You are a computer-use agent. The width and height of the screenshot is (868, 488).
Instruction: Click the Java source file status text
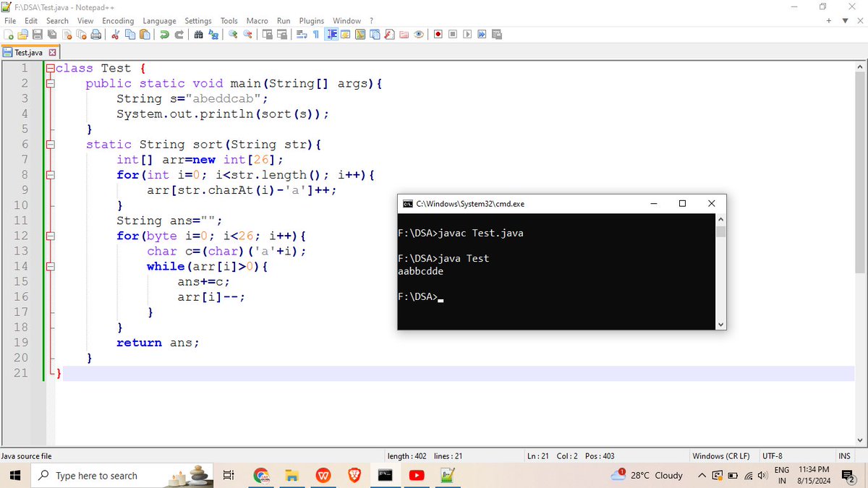coord(27,456)
